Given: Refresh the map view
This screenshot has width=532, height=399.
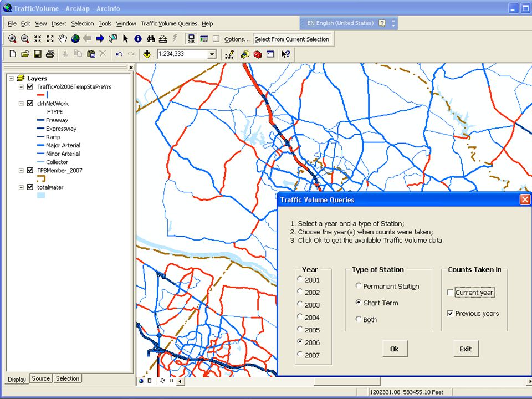Looking at the screenshot, I should 162,381.
